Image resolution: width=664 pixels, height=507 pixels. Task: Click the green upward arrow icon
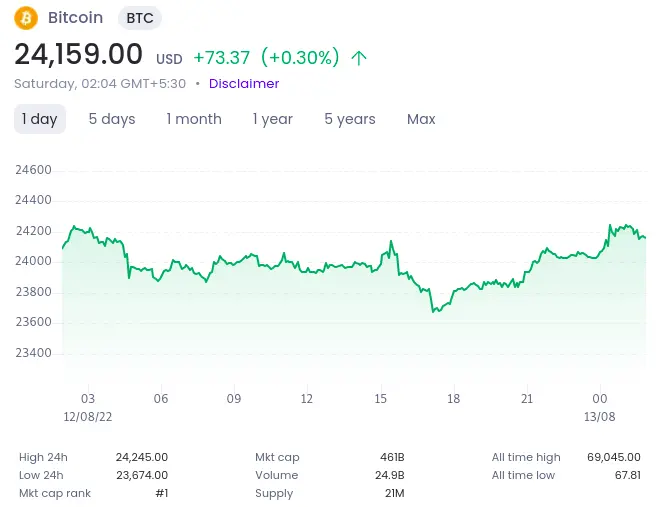359,58
